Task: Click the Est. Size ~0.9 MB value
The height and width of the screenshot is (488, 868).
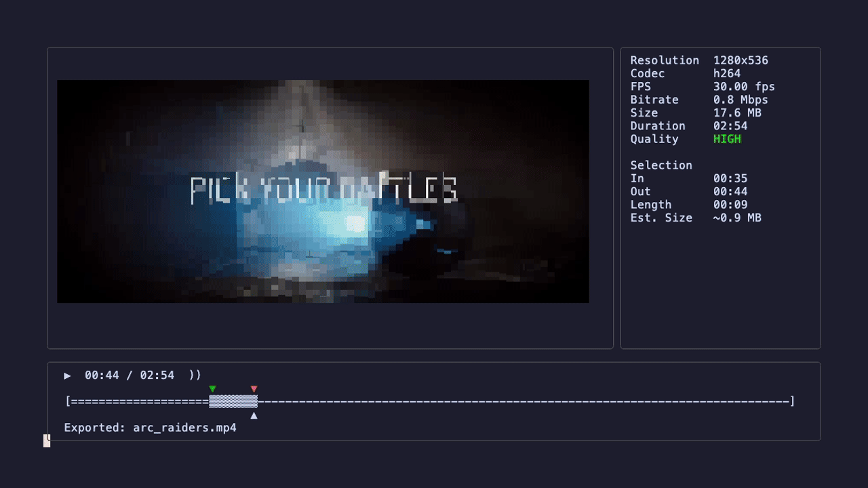Action: 737,218
